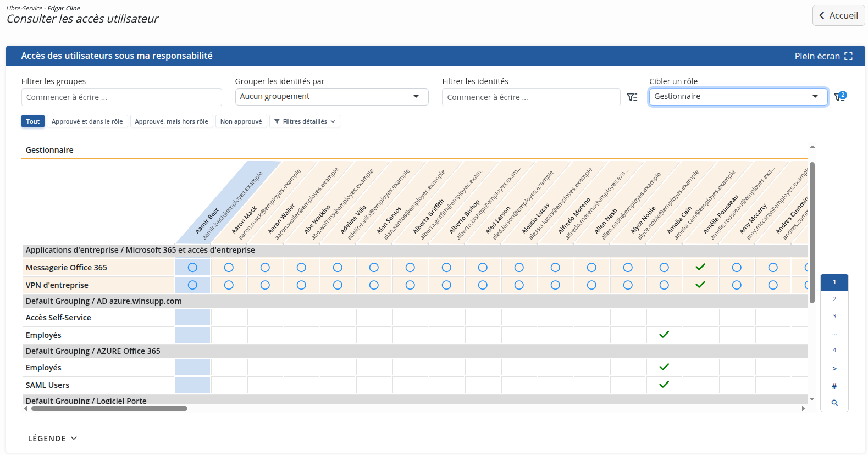The image size is (868, 455).
Task: Click the horizontal scrollbar under the table
Action: (x=109, y=408)
